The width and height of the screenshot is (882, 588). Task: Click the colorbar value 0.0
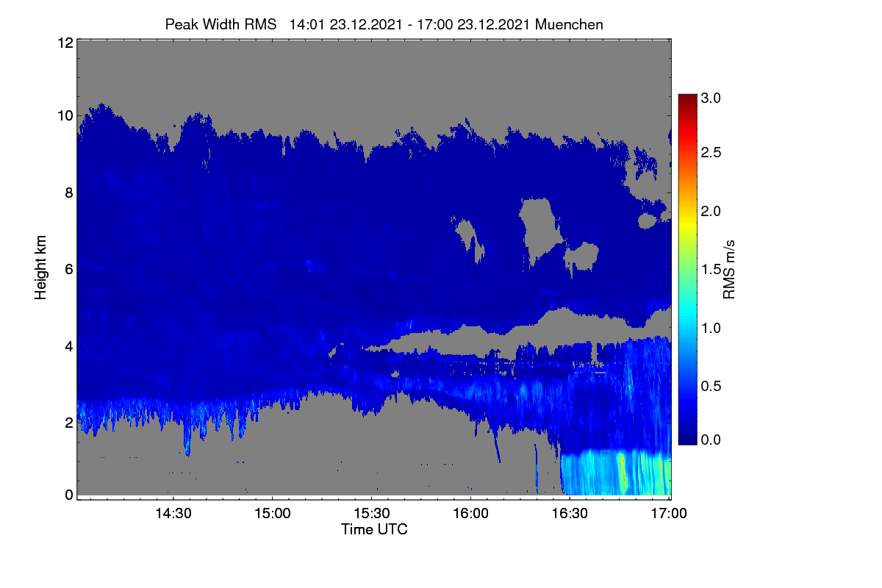(x=711, y=440)
